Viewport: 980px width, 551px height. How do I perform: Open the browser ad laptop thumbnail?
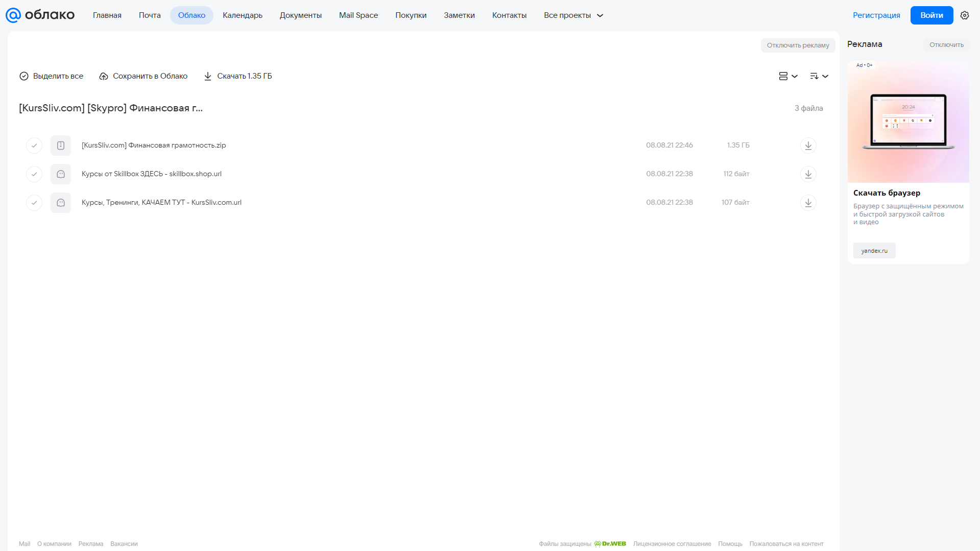tap(908, 122)
